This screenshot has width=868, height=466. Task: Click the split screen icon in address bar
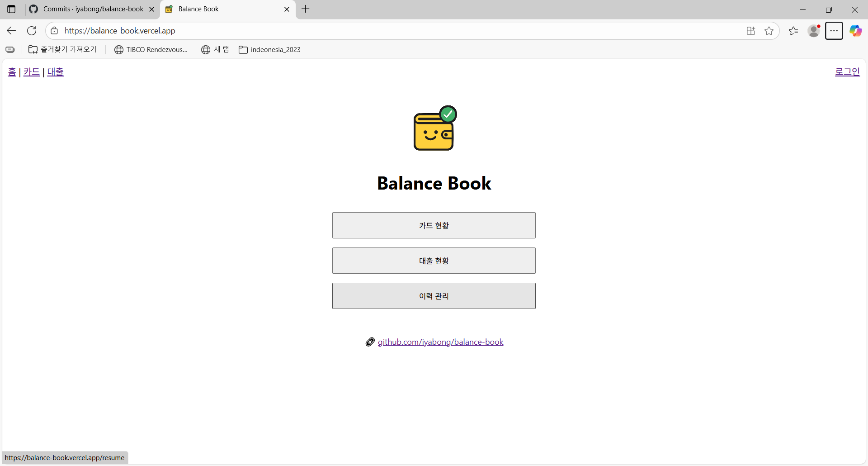[x=751, y=31]
